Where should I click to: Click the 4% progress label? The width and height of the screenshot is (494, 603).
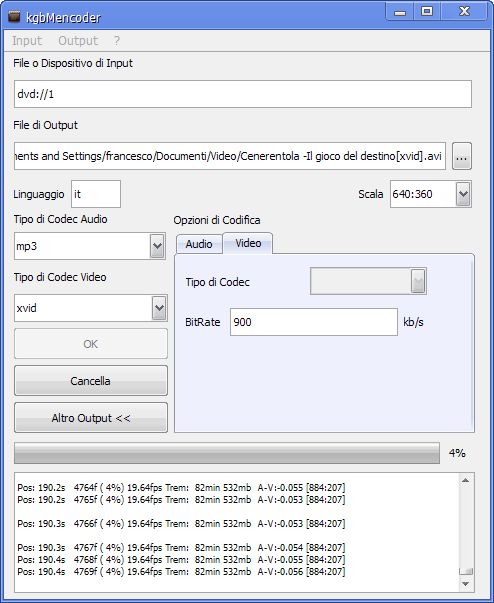457,453
